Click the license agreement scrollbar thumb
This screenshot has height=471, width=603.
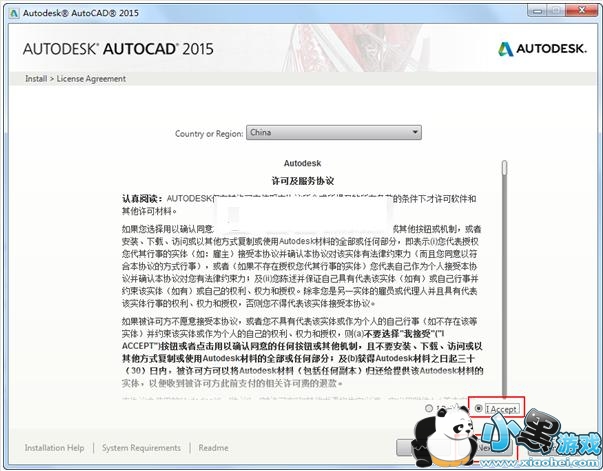click(505, 168)
